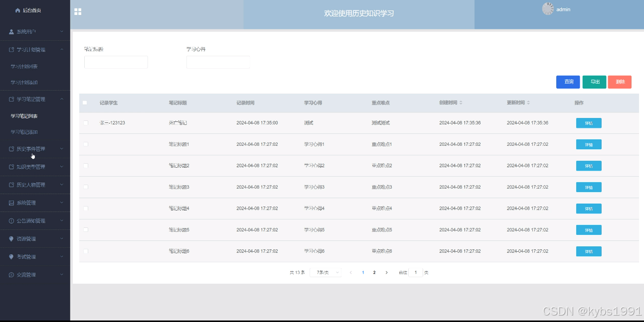Sort by 更新时间 using its sort arrows
The image size is (644, 322).
click(x=528, y=103)
